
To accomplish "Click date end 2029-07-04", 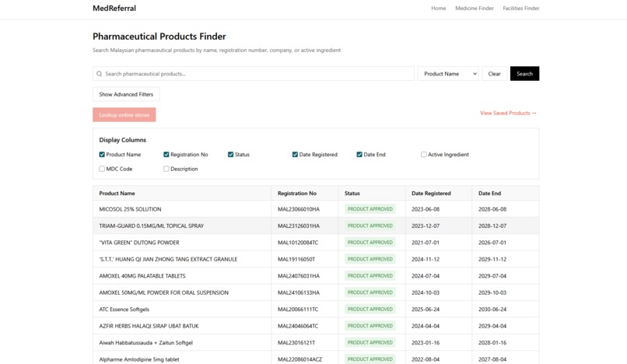I will tap(492, 276).
